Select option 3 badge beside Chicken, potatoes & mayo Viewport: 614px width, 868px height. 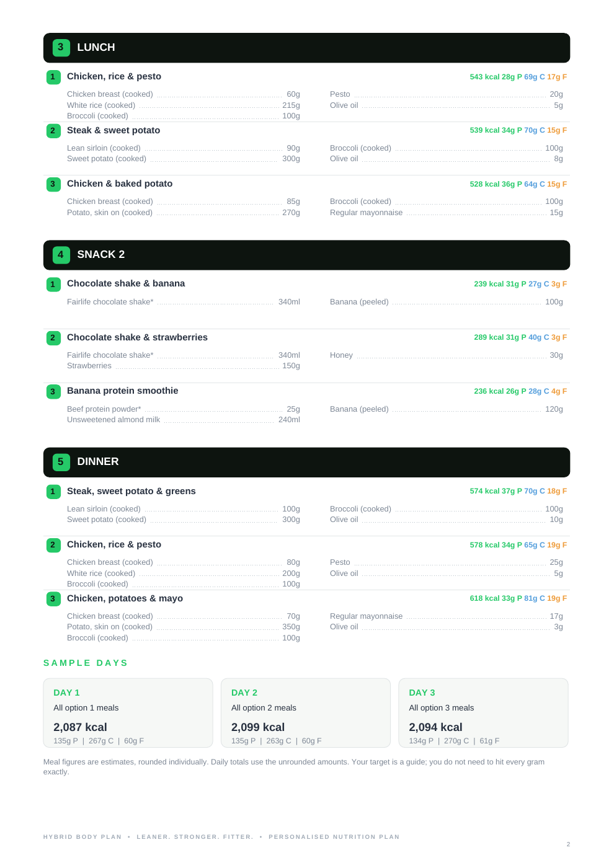[x=53, y=599]
